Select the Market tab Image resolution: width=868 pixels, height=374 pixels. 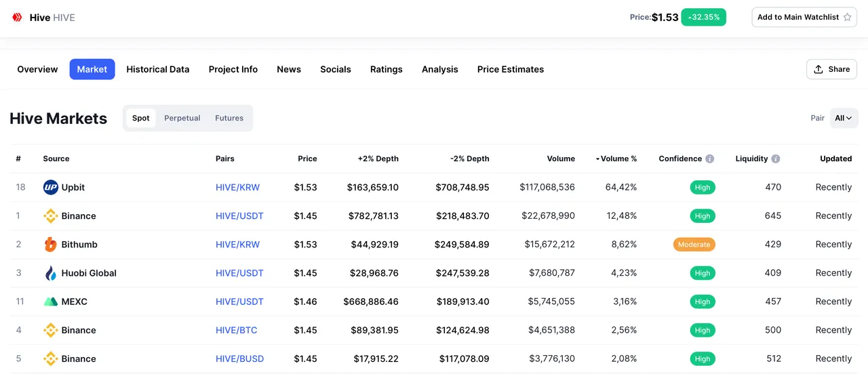[92, 69]
